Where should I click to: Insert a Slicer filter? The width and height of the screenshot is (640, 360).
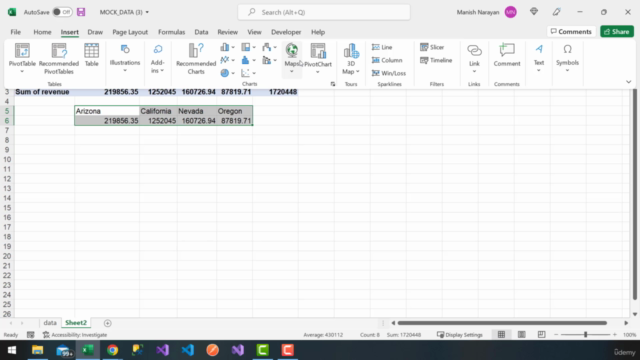pyautogui.click(x=432, y=47)
